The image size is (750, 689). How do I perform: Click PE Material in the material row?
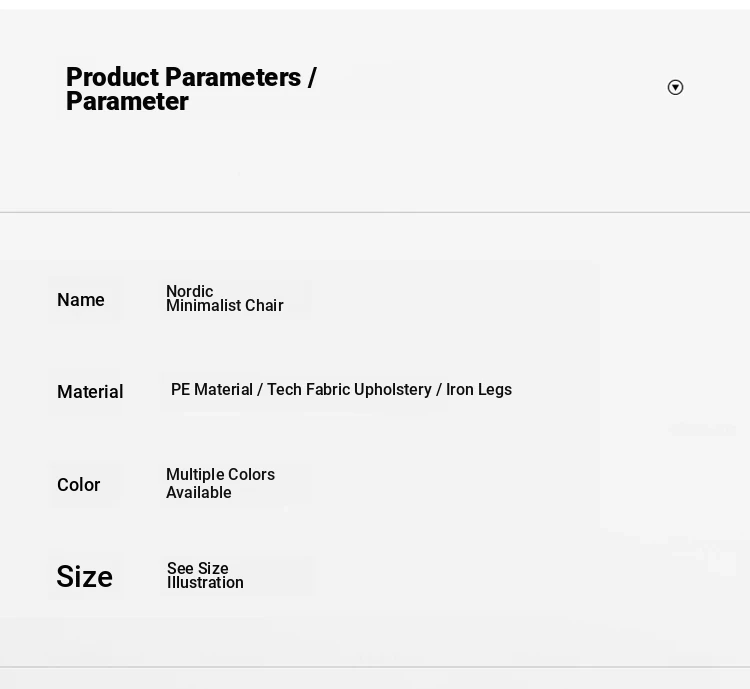212,389
